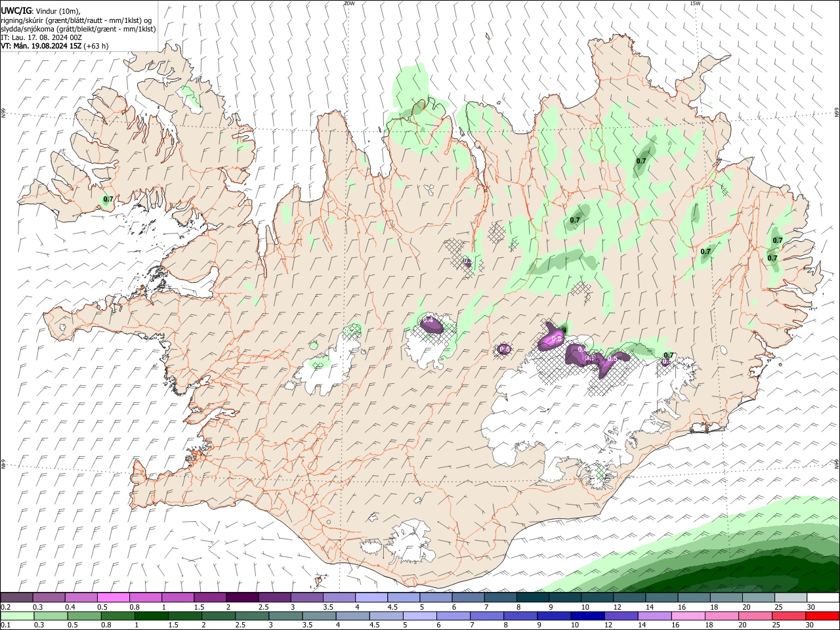The image size is (840, 630).
Task: Click the palest green bottom-row swatch between 0.1 and 0.3
Action: [x=16, y=616]
